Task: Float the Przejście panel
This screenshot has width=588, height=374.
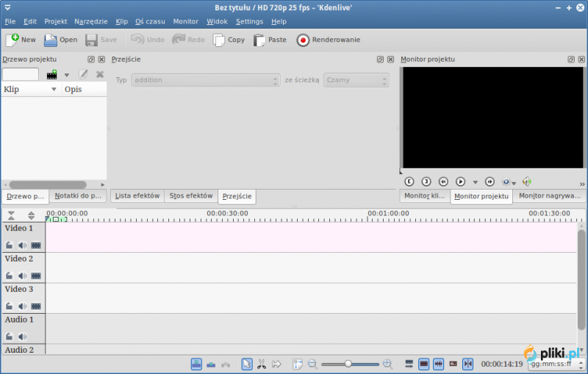Action: (x=380, y=60)
